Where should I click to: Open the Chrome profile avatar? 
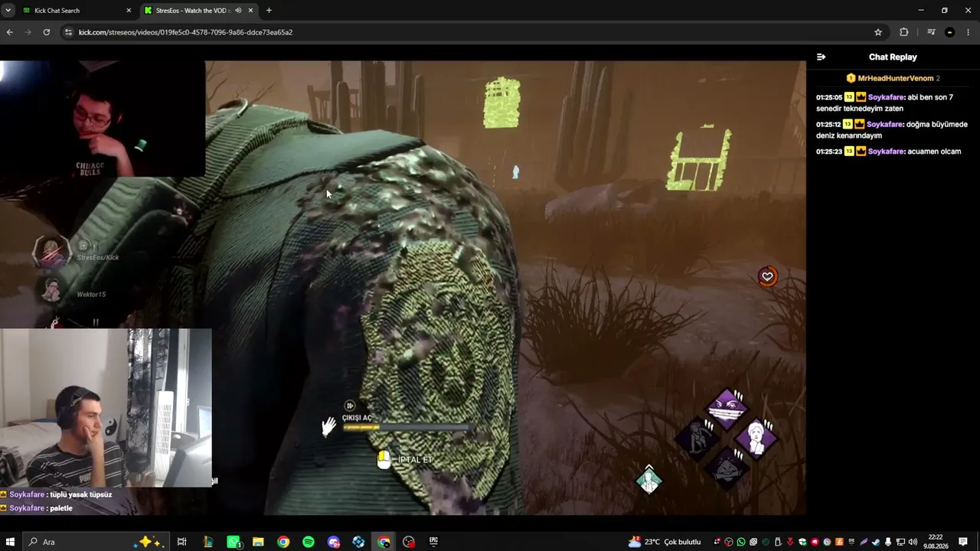click(950, 32)
